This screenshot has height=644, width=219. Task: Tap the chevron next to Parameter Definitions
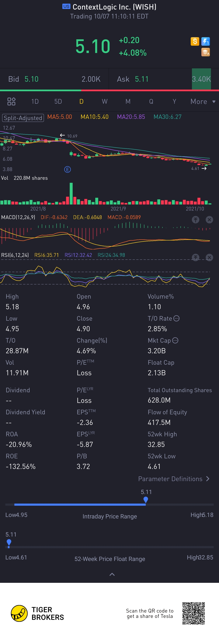tap(207, 479)
